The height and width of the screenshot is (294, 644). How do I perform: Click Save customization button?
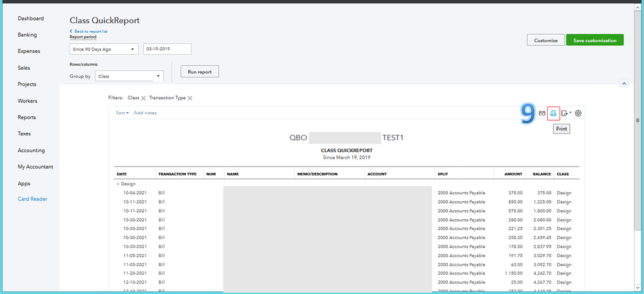(595, 40)
